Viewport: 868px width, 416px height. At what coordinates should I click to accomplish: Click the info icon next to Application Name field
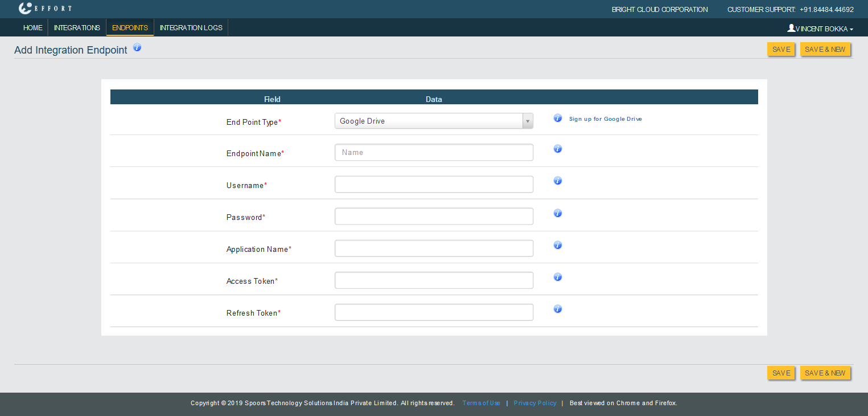point(558,245)
